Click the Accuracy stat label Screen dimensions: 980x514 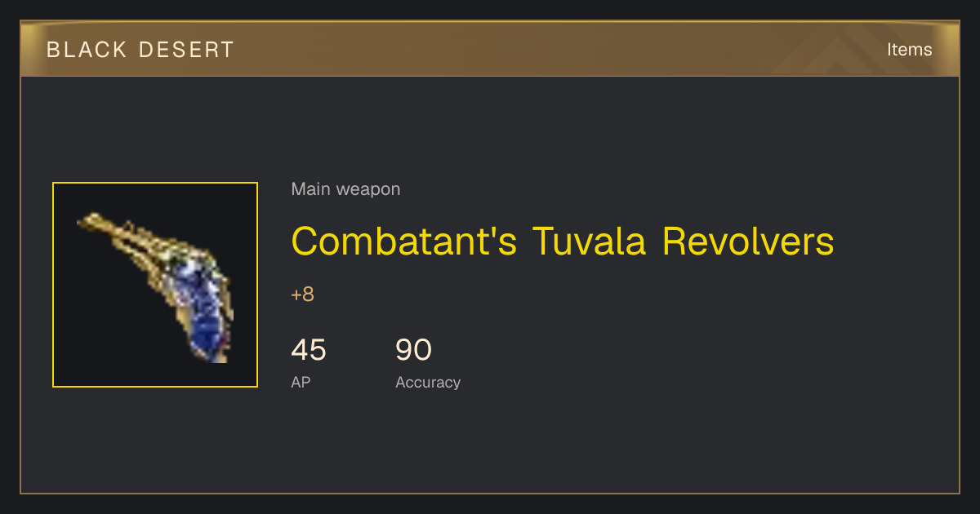[428, 382]
